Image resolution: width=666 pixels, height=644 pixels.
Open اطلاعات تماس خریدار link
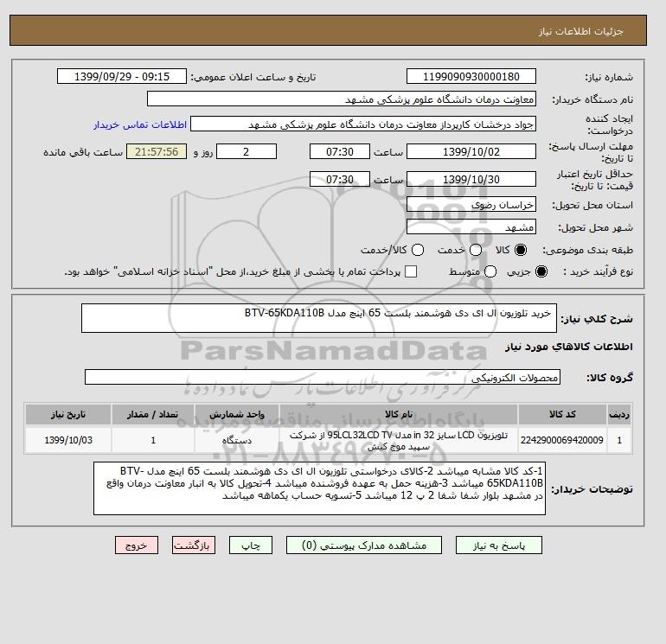(x=140, y=124)
